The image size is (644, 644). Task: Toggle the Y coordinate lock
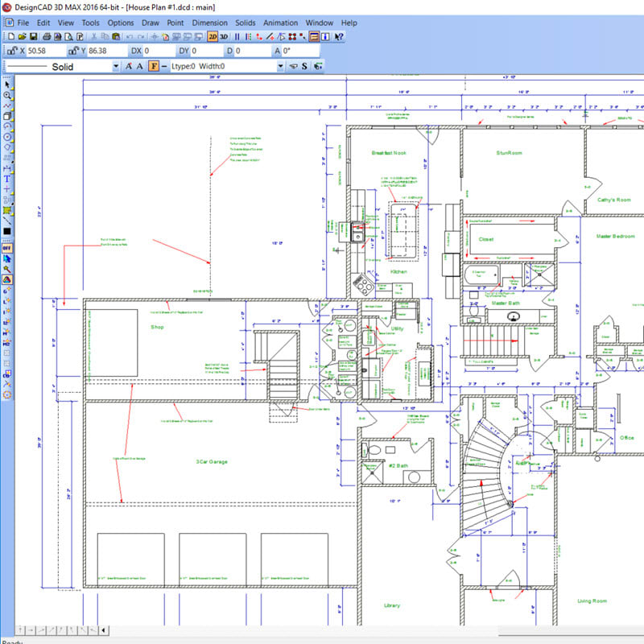point(73,51)
